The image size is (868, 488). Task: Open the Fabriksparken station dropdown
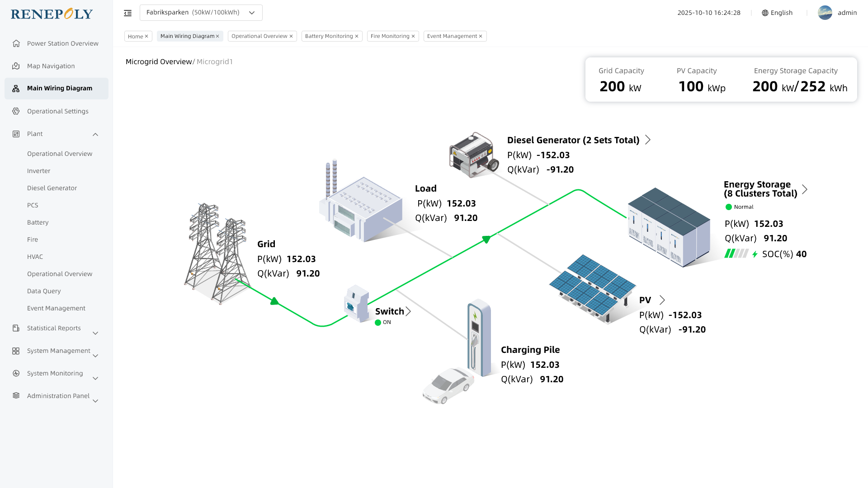[x=201, y=13]
